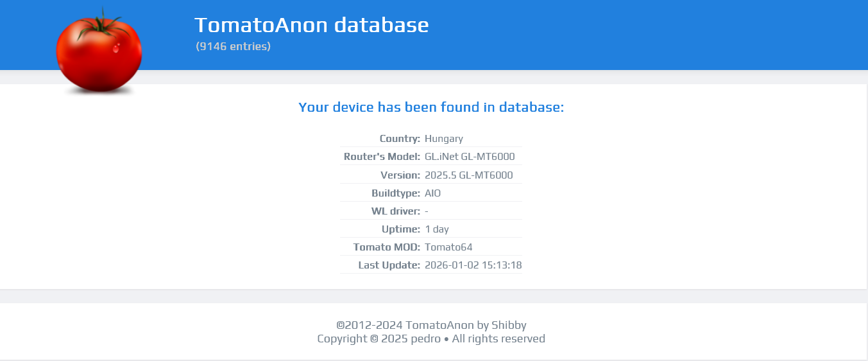The height and width of the screenshot is (361, 868).
Task: Select the WL driver label
Action: point(395,211)
